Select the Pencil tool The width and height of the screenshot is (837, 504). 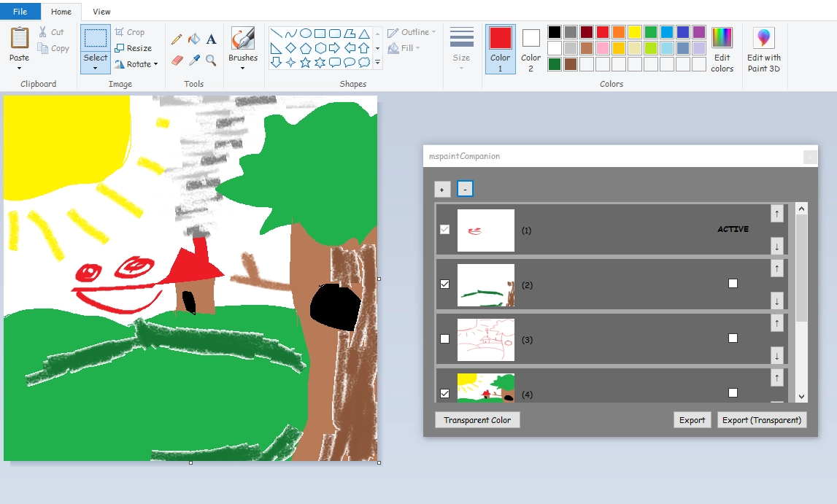[x=177, y=39]
